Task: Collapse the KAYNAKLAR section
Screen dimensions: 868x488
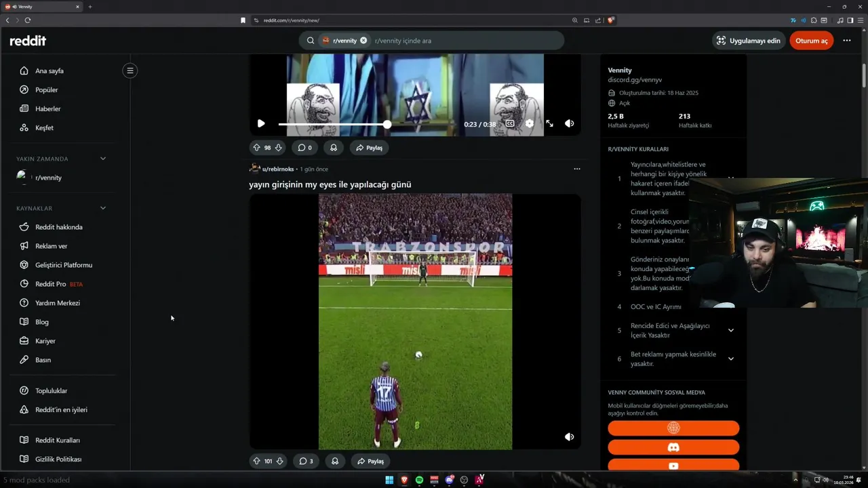Action: [x=103, y=208]
